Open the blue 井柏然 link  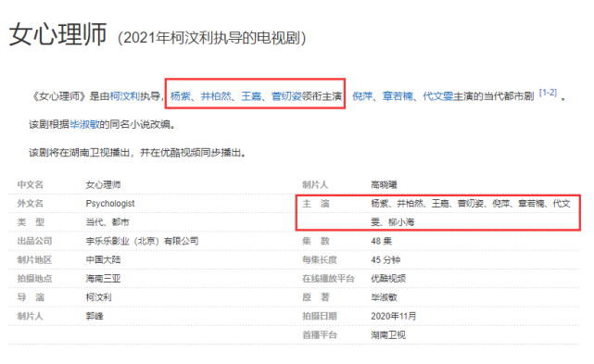[x=216, y=96]
